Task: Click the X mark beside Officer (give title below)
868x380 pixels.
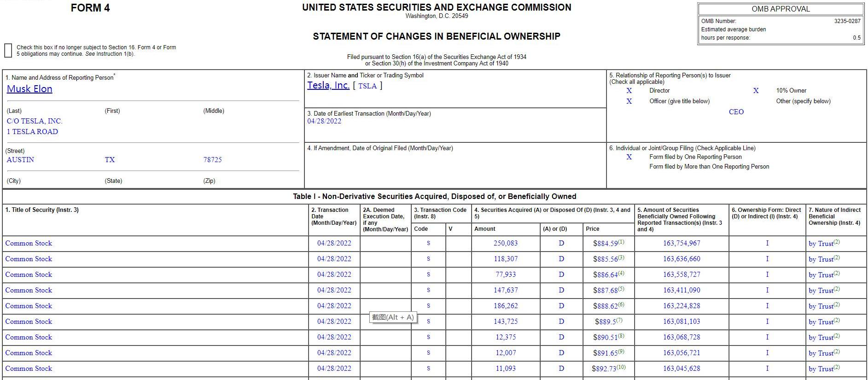Action: tap(629, 101)
